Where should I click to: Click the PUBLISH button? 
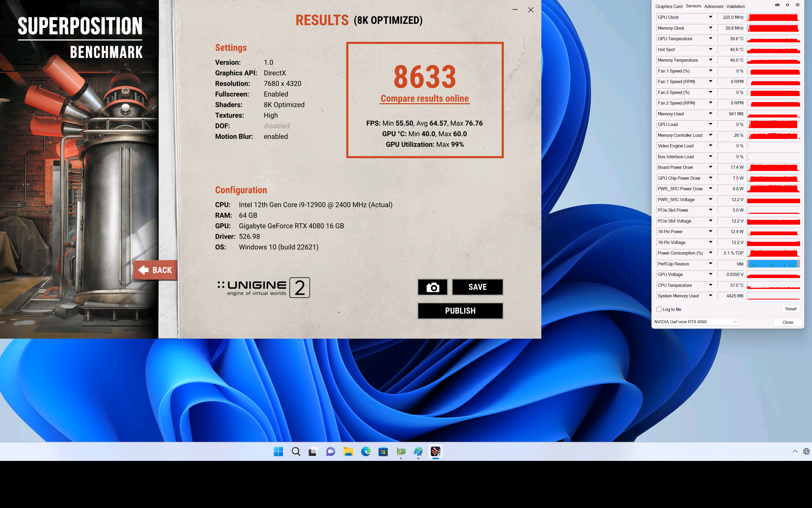click(x=460, y=311)
